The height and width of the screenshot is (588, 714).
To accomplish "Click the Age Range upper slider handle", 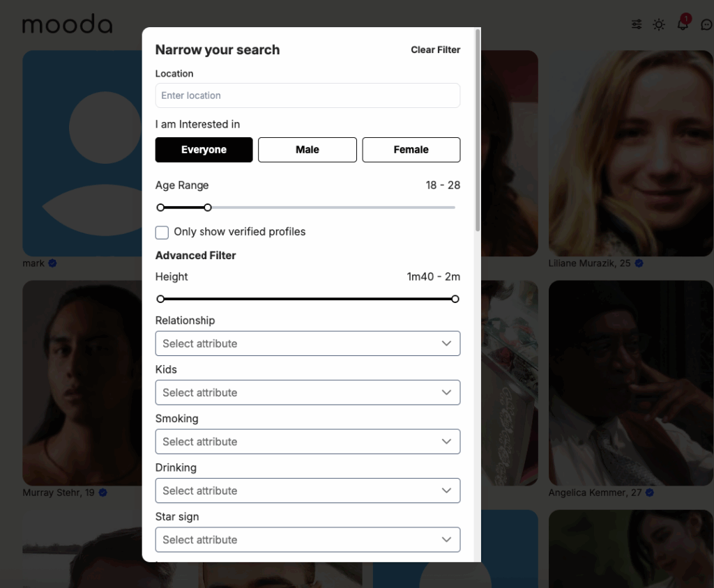I will pos(208,208).
